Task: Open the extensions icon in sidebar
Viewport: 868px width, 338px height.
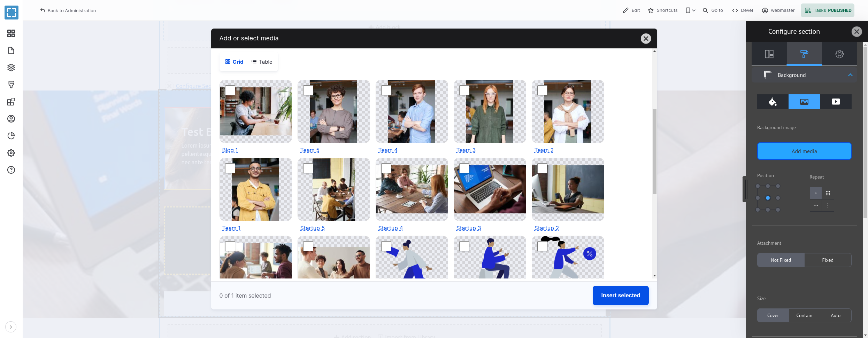Action: 11,102
